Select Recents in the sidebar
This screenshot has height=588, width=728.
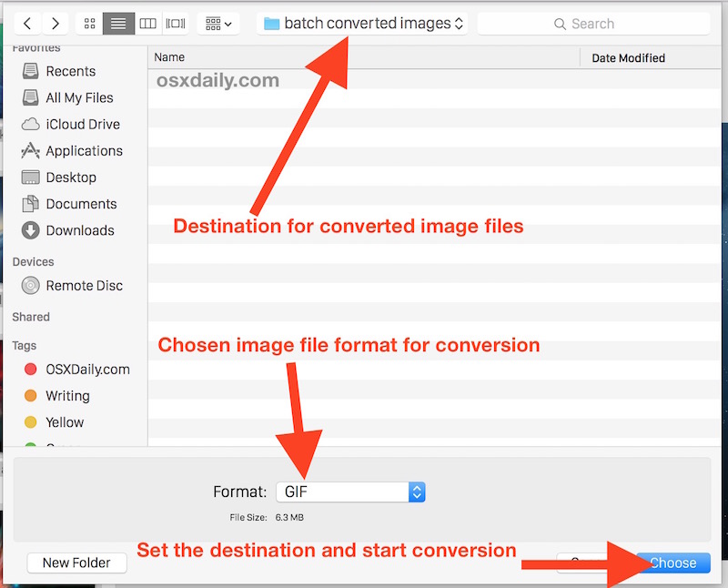point(71,71)
